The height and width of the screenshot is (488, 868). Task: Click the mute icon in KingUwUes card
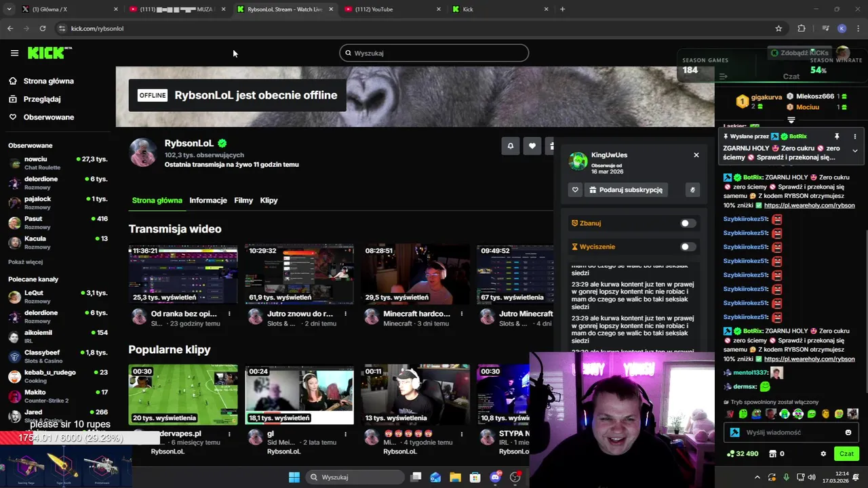coord(692,190)
